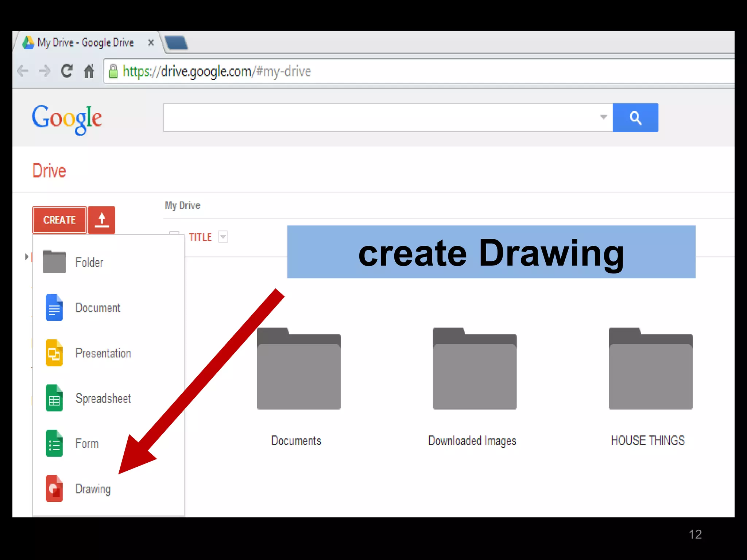This screenshot has height=560, width=747.
Task: Click the red CREATE button
Action: click(x=59, y=220)
